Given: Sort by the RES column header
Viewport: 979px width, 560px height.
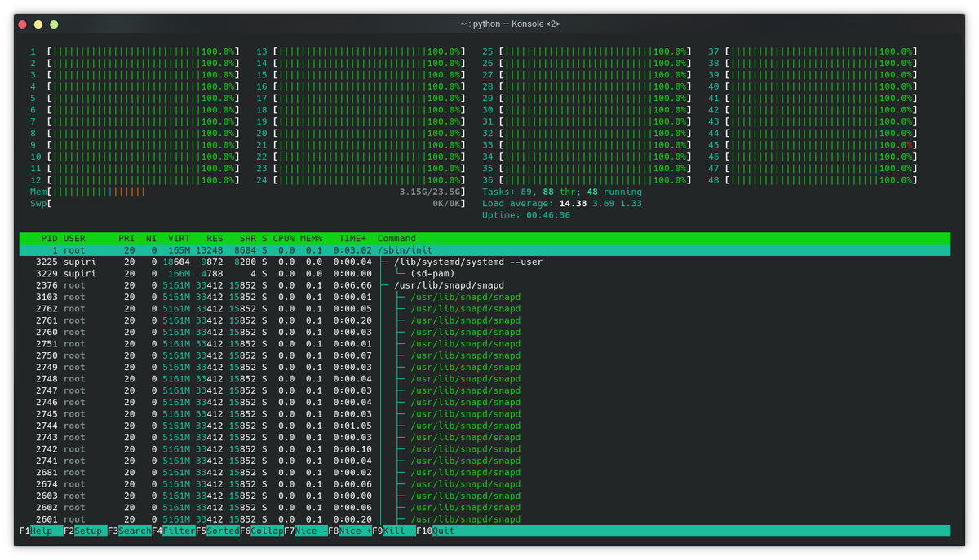Looking at the screenshot, I should [x=215, y=238].
